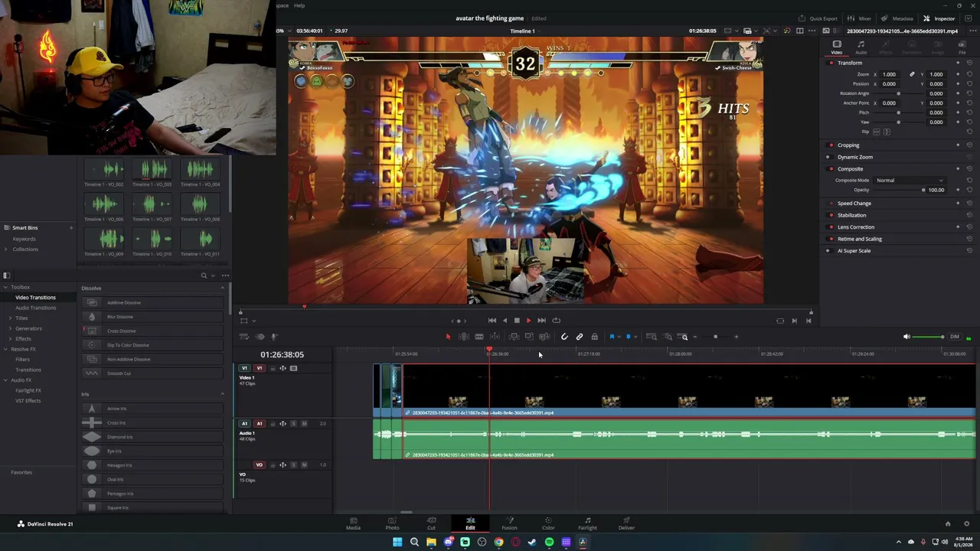The width and height of the screenshot is (980, 551).
Task: Switch to the Media page
Action: 353,523
